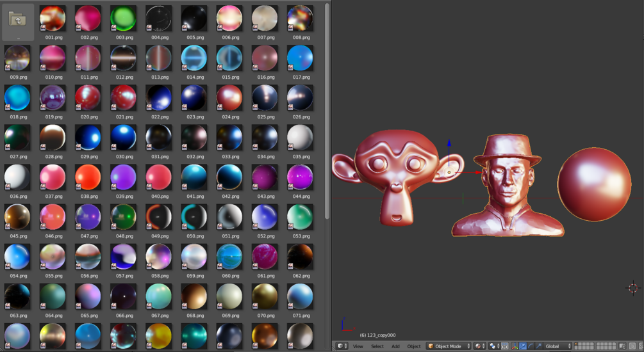Open the pivot point selector dropdown

pos(493,346)
